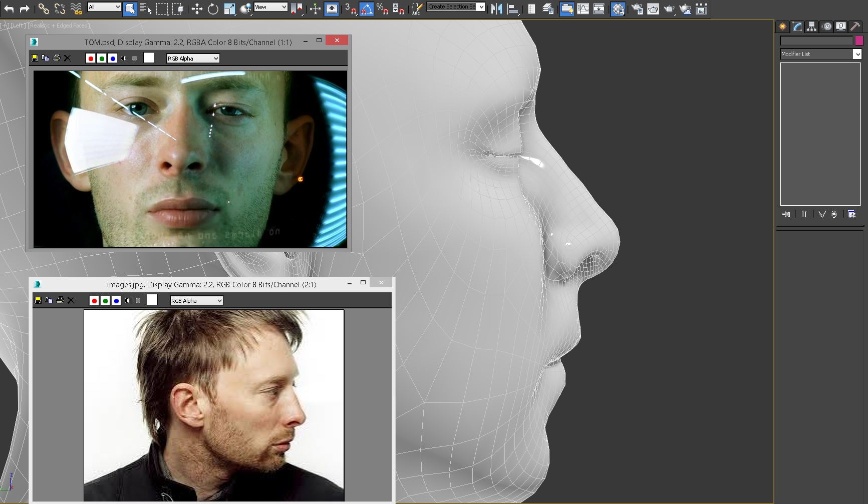Toggle the Scene Explorer icon
Image resolution: width=868 pixels, height=504 pixels.
pos(531,9)
